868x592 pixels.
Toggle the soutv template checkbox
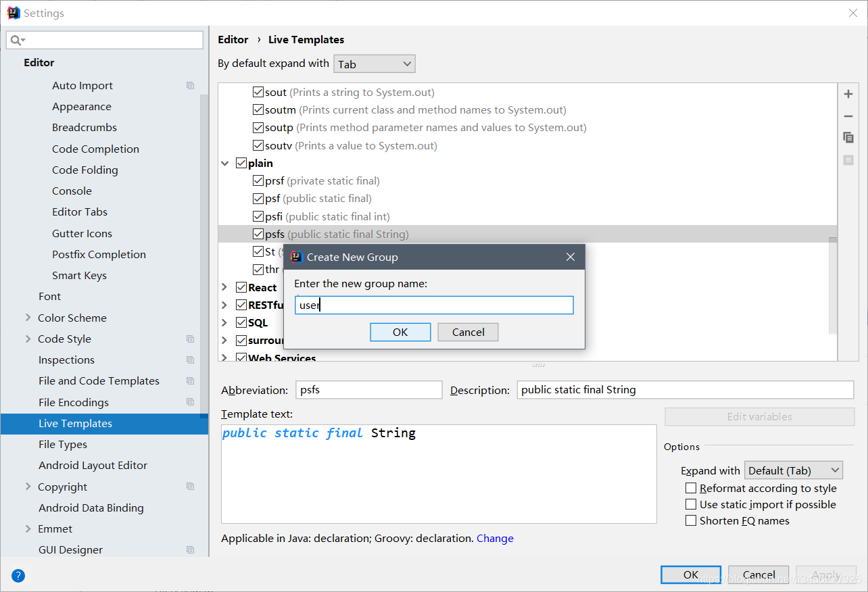258,145
